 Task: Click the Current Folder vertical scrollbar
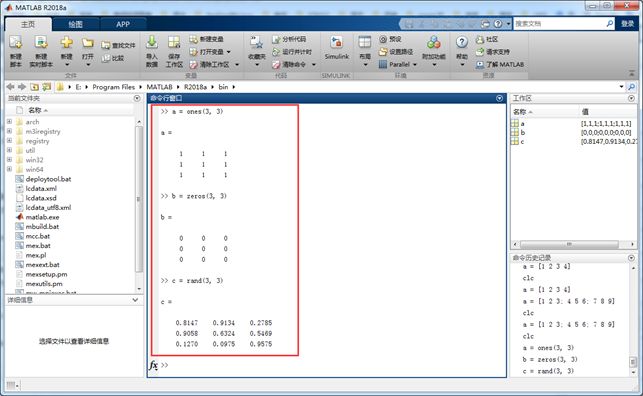coord(139,199)
